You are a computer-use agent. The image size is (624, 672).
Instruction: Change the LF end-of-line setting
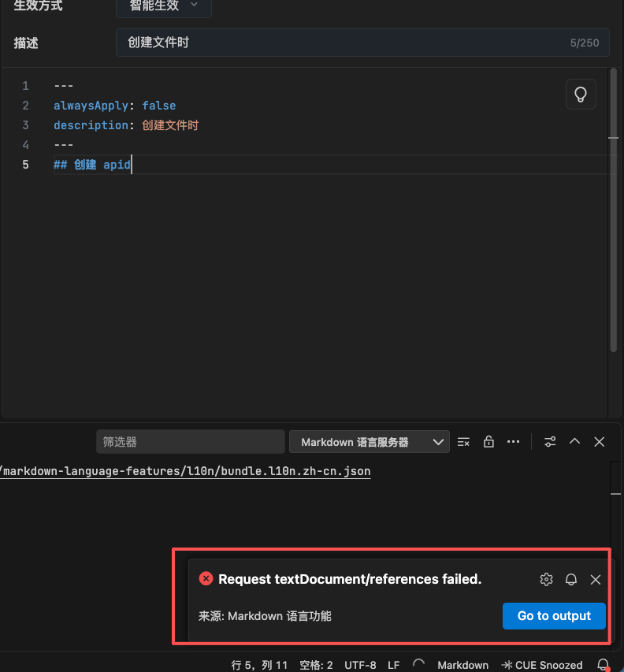tap(393, 665)
